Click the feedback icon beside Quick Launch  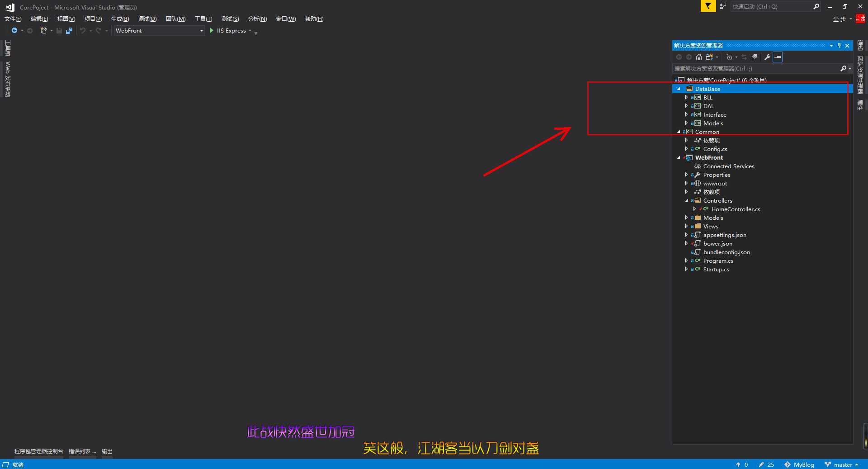pyautogui.click(x=723, y=6)
